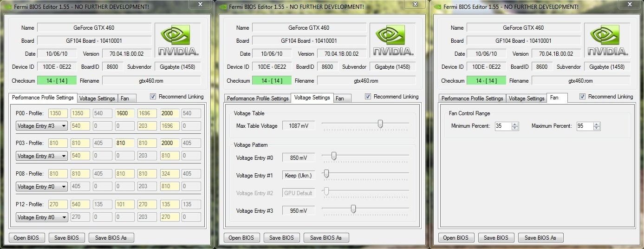
Task: Toggle Recommend Linking checkbox in left window
Action: (154, 97)
